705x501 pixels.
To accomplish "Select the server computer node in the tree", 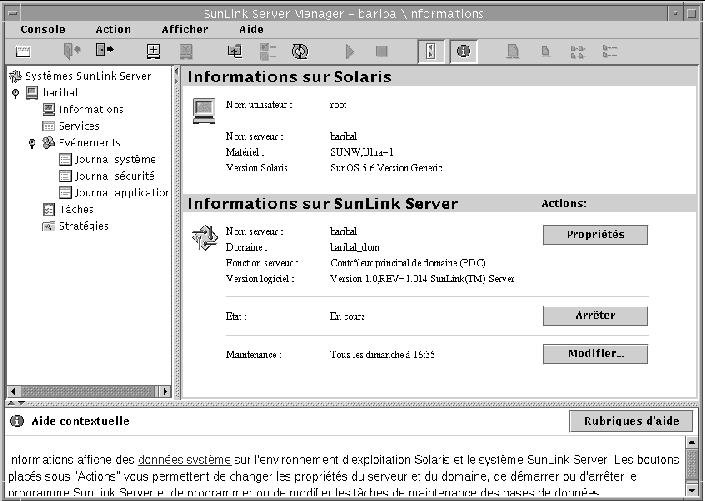I will [x=60, y=93].
